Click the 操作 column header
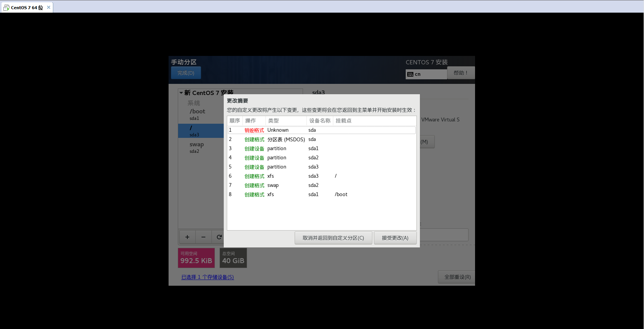 click(254, 121)
